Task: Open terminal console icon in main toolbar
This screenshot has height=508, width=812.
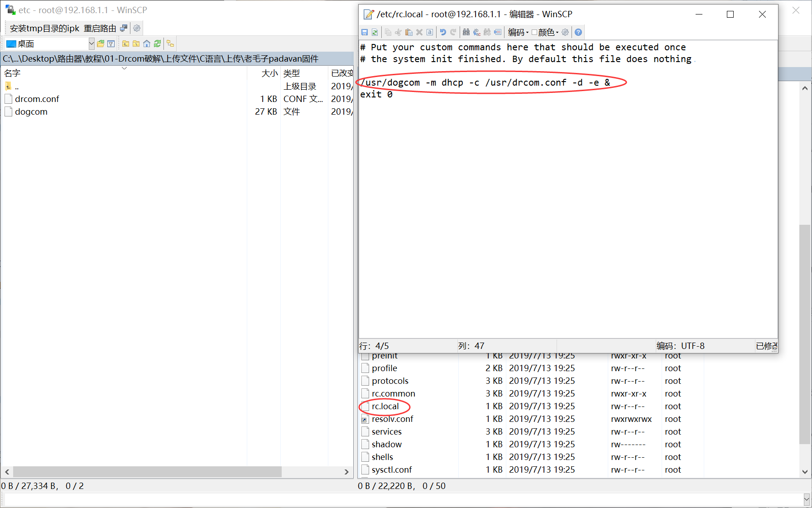Action: 124,28
